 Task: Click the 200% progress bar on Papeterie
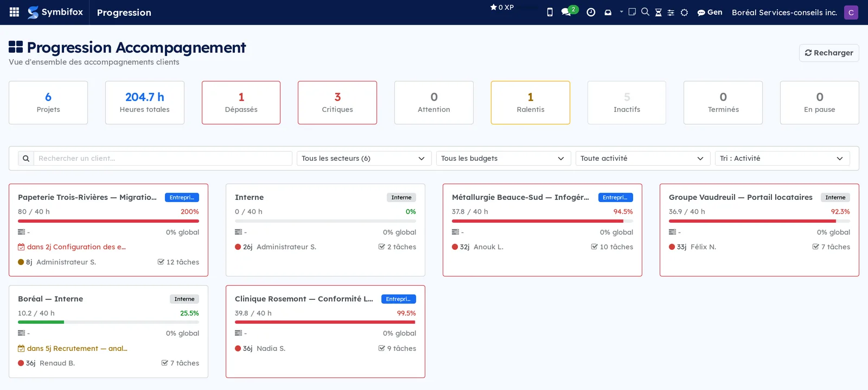108,221
